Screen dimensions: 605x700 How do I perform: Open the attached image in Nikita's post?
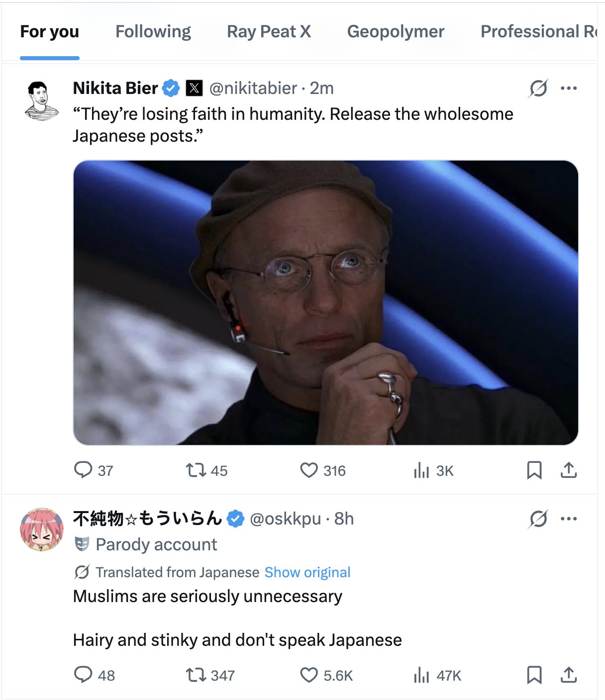tap(325, 302)
